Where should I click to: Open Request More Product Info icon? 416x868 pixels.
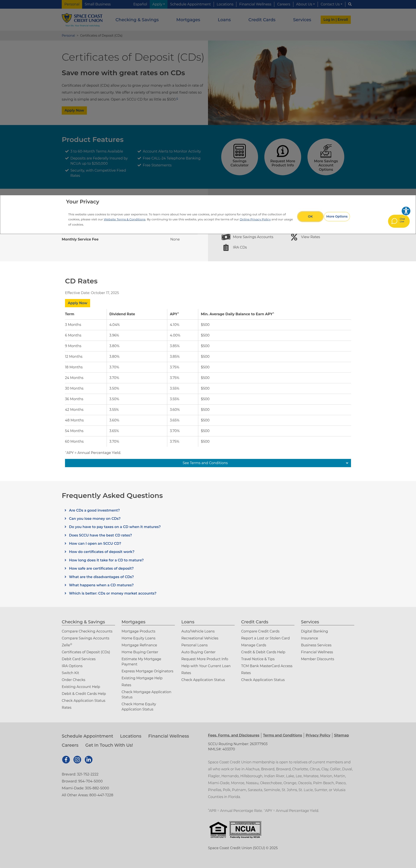(x=283, y=157)
